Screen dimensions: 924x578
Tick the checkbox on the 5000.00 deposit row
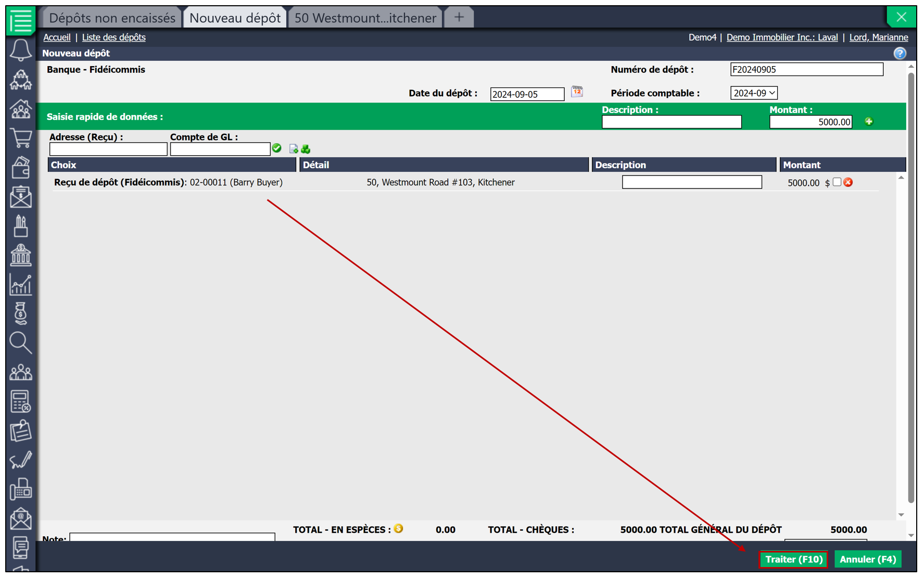(837, 182)
